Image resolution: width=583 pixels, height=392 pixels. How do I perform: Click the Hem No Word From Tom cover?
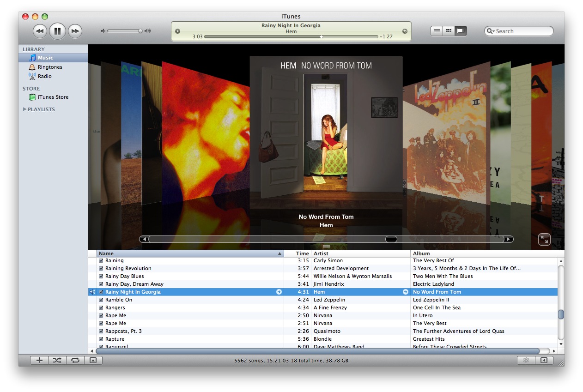click(326, 133)
